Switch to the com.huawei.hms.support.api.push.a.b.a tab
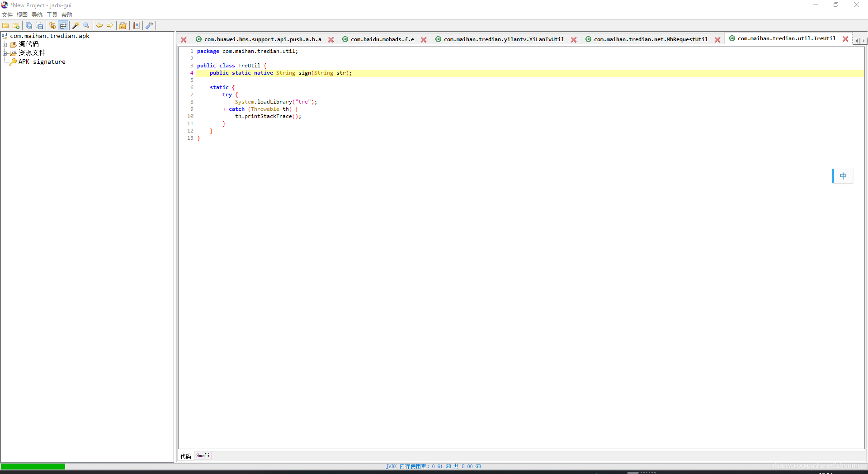Image resolution: width=868 pixels, height=474 pixels. [263, 39]
